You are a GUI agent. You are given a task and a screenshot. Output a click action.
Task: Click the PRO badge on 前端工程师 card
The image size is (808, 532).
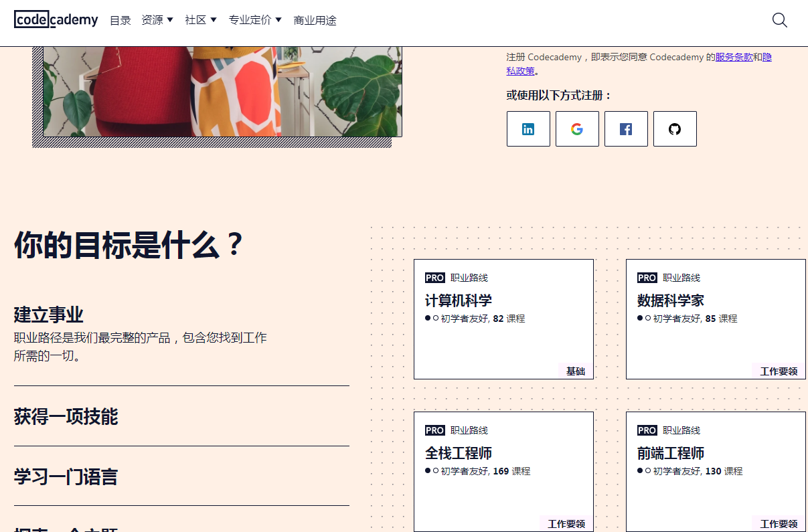tap(647, 430)
